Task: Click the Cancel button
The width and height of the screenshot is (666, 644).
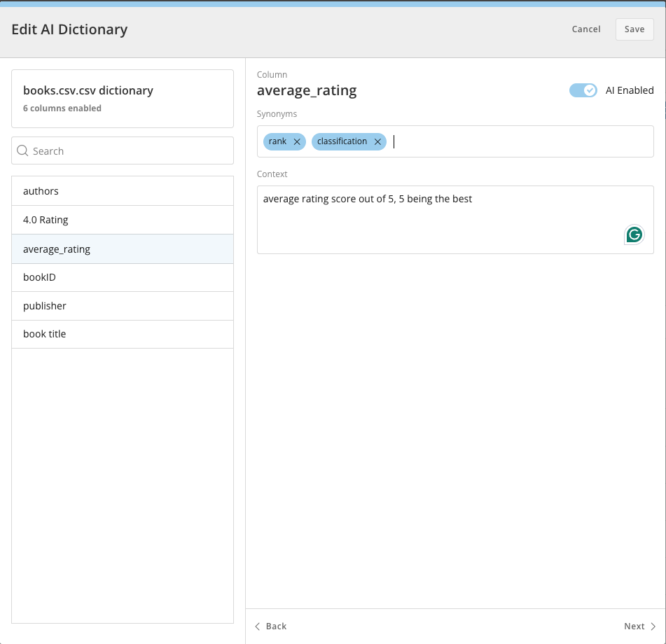Action: click(585, 29)
